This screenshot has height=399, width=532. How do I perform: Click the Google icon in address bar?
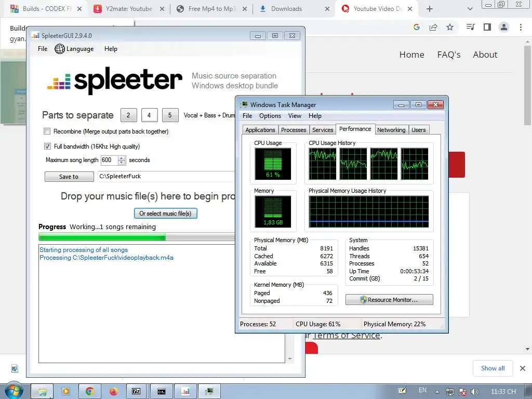coord(417,27)
